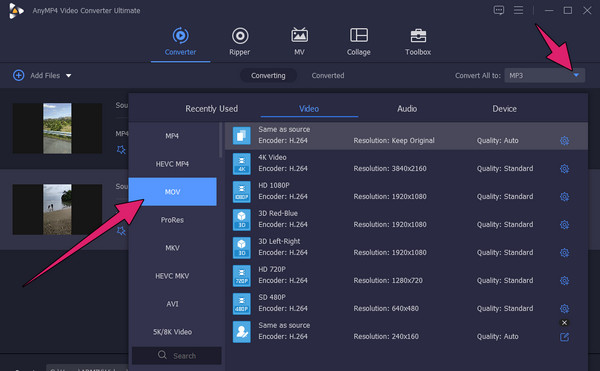
Task: Click Resolution: 1280x720 text
Action: (388, 281)
